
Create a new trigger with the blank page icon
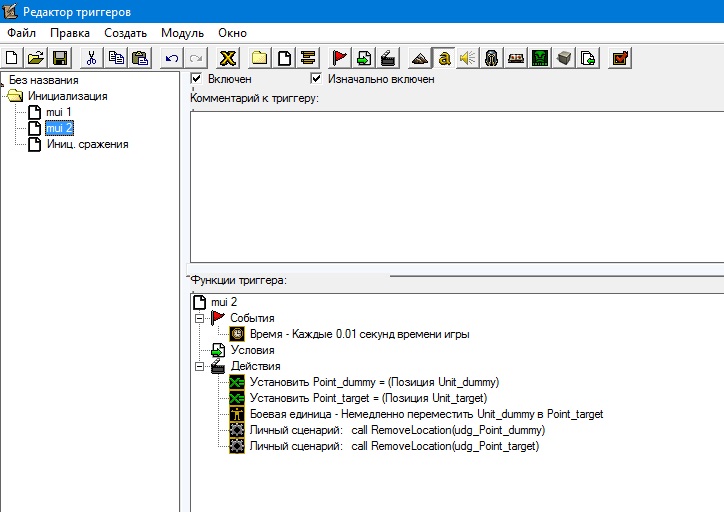click(284, 58)
